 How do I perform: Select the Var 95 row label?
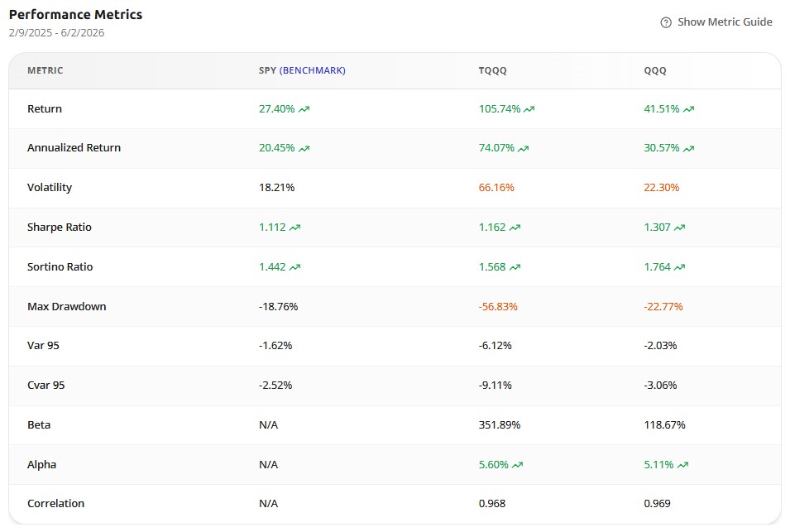tap(43, 346)
